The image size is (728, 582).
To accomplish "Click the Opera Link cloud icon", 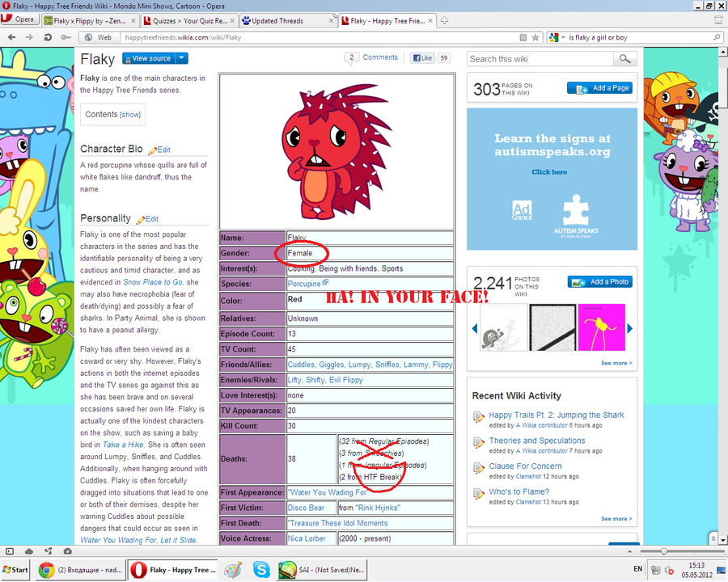I will [29, 551].
